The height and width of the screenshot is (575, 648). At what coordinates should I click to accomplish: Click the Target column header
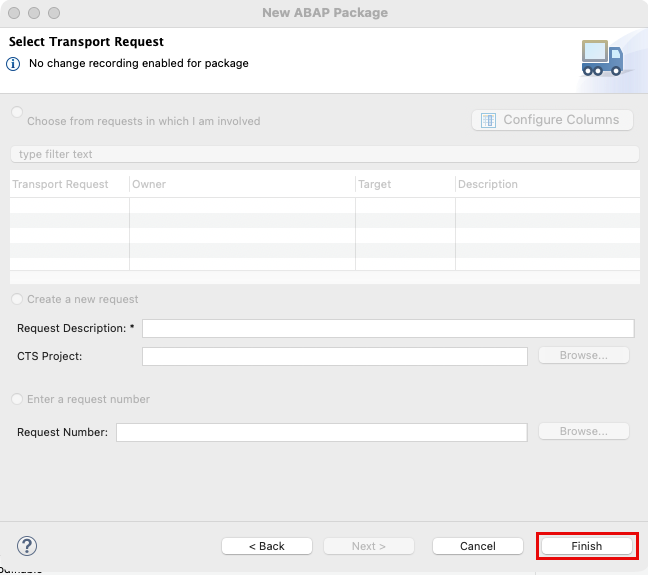405,184
